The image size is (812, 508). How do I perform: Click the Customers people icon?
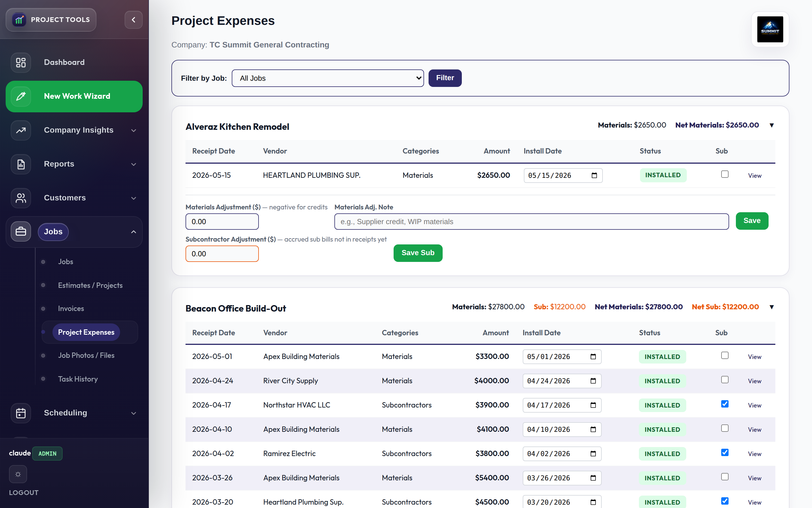pos(21,198)
